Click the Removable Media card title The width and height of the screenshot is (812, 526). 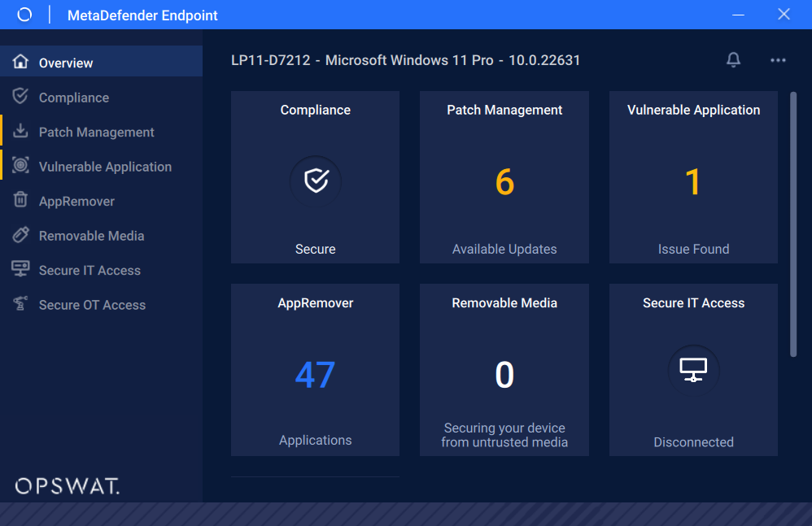504,303
